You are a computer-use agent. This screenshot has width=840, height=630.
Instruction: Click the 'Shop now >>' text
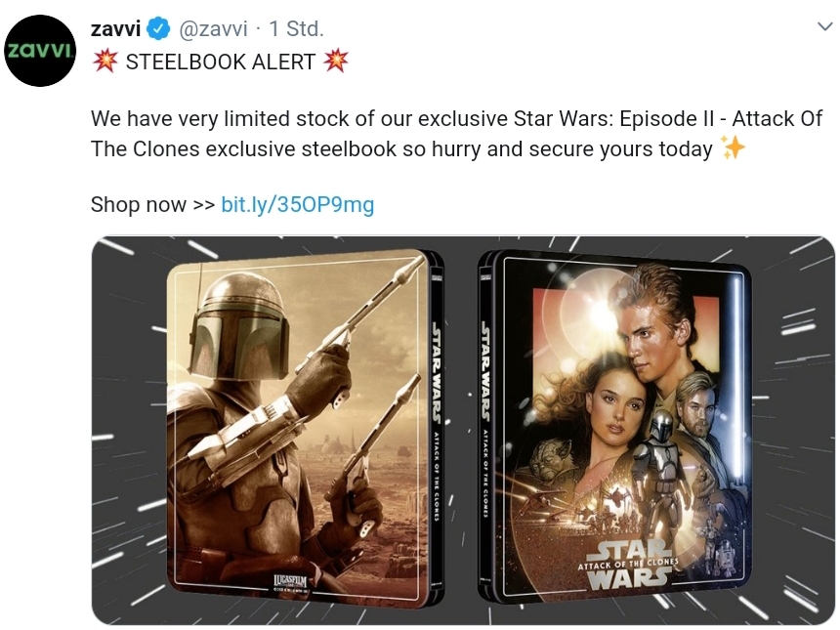tap(152, 205)
